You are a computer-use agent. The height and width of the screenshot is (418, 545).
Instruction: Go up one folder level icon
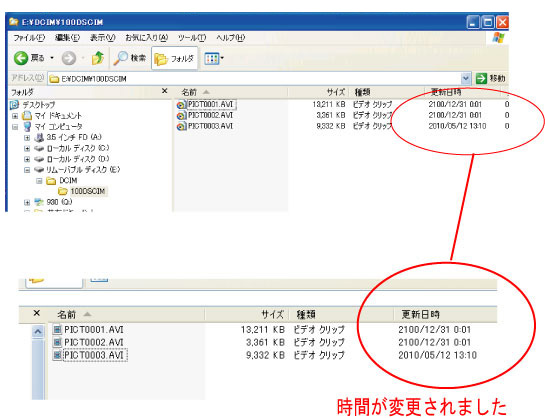coord(98,58)
